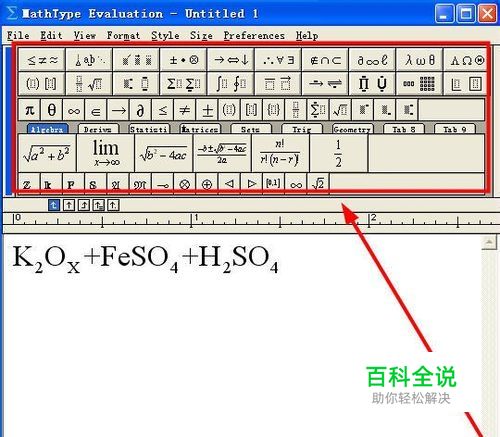Open the View menu
This screenshot has height=437, width=500.
(x=85, y=35)
